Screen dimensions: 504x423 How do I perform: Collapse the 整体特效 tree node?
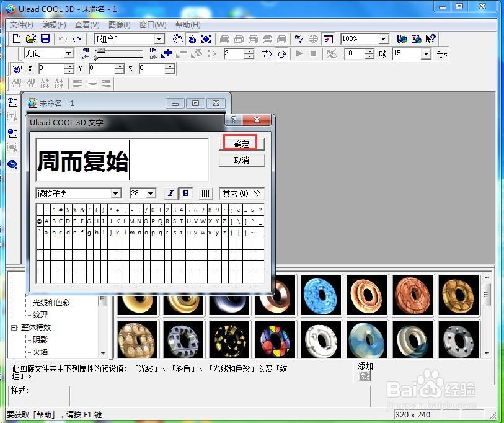[14, 327]
